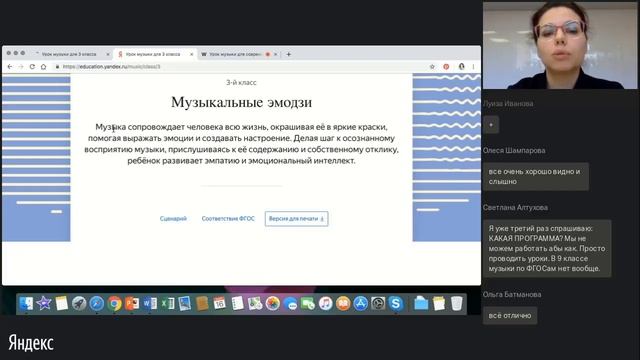Viewport: 640px width, 360px height.
Task: Go back with the browser back arrow
Action: click(x=10, y=67)
